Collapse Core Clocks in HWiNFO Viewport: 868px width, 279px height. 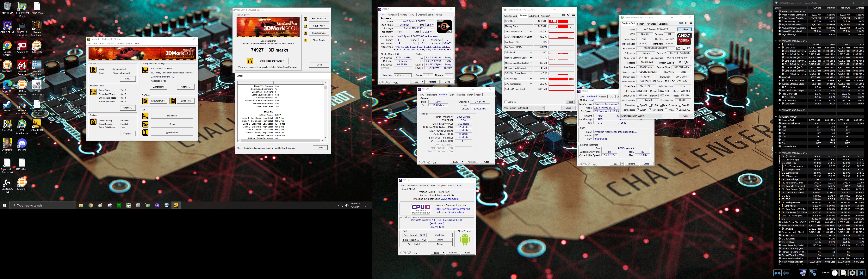tap(779, 47)
